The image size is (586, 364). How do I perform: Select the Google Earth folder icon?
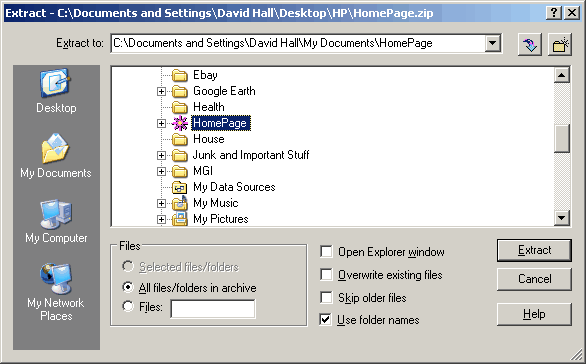(x=180, y=92)
